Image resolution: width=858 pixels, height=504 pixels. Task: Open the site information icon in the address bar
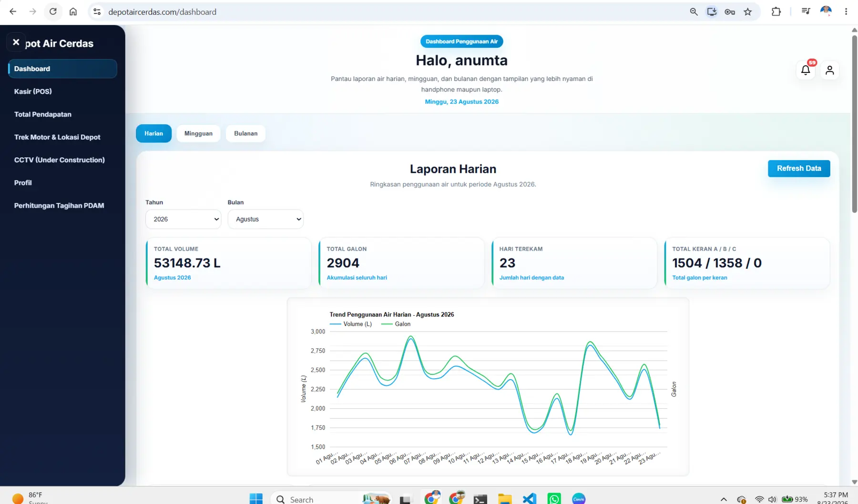97,11
